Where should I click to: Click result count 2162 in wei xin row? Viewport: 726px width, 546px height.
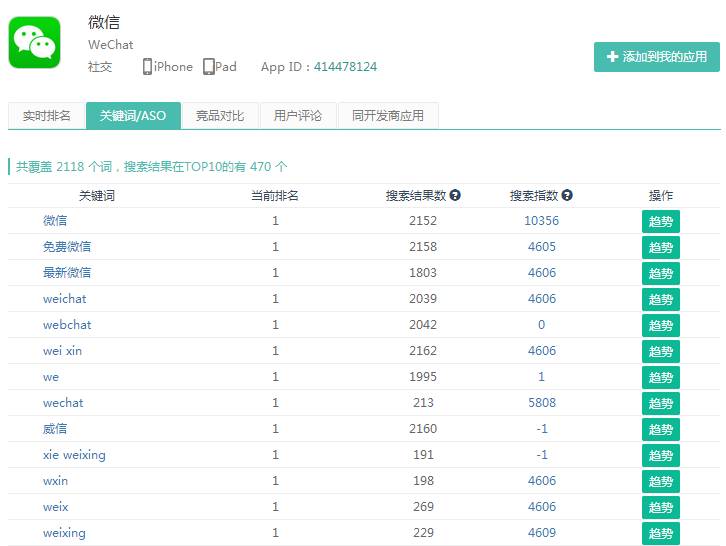(x=423, y=351)
